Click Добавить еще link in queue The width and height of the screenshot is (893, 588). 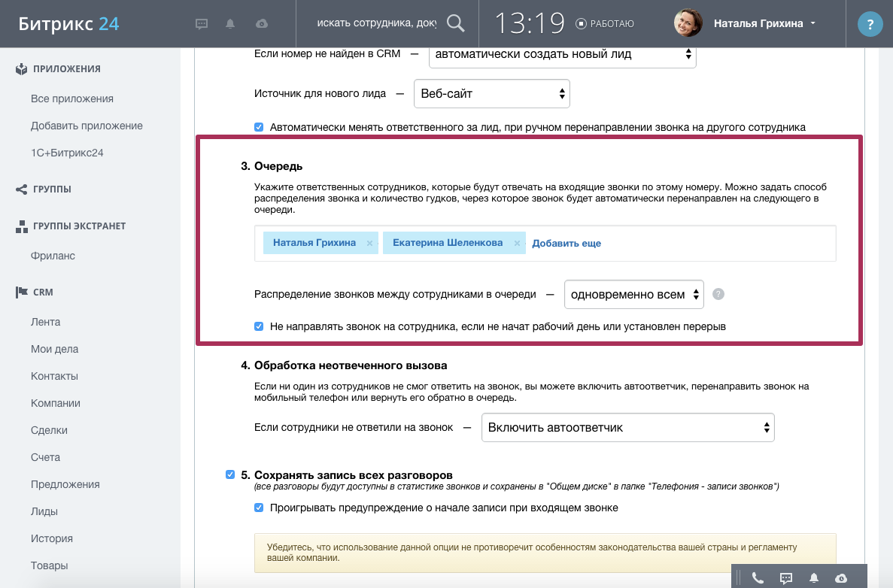(566, 243)
